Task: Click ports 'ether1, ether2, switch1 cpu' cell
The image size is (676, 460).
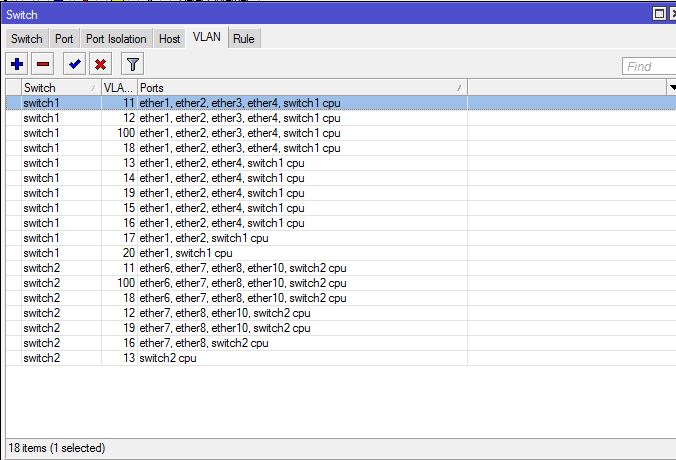Action: (x=302, y=238)
